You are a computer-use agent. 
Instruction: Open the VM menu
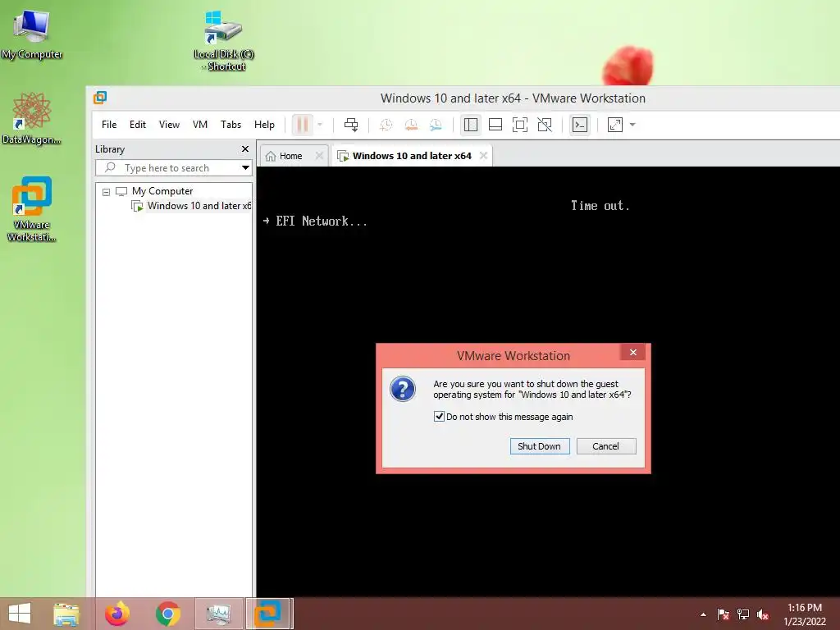pyautogui.click(x=200, y=125)
